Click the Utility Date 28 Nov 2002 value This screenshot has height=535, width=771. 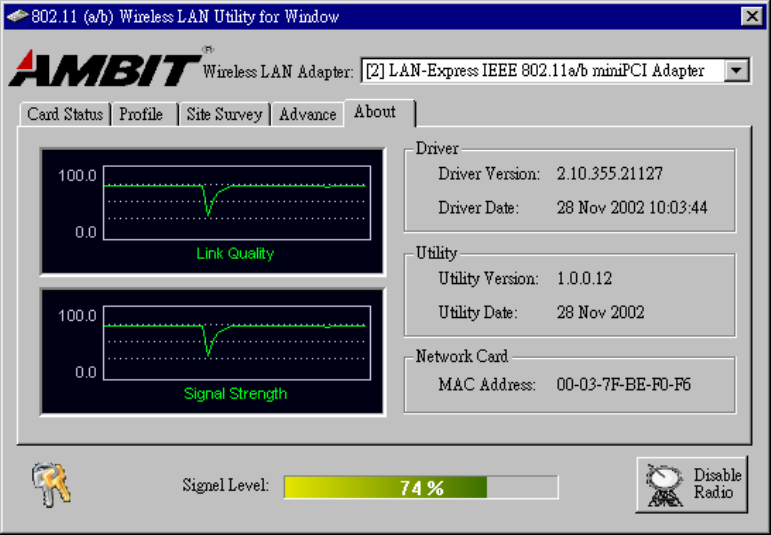600,312
